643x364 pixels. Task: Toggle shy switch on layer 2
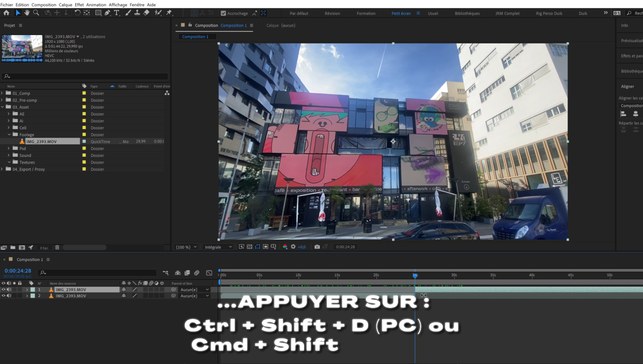pos(124,296)
